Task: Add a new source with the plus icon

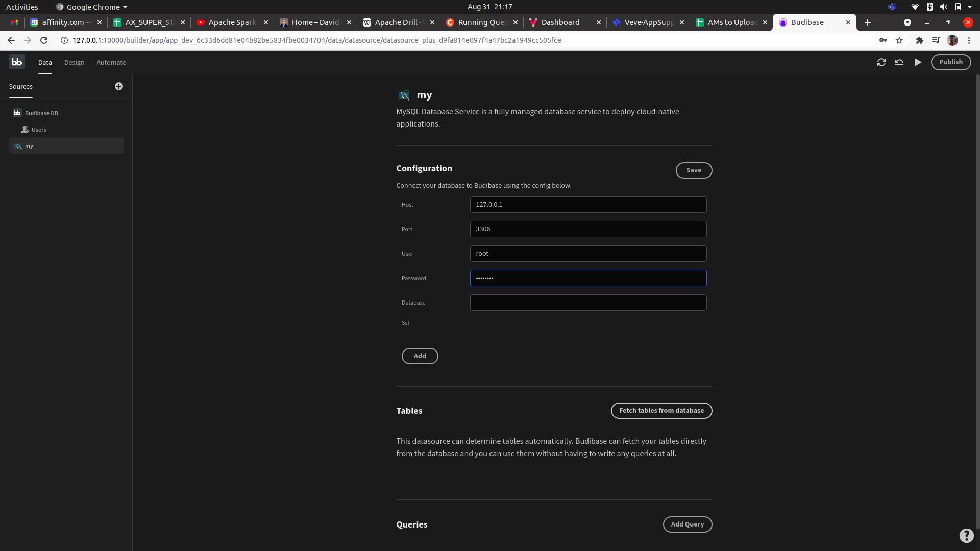Action: point(119,86)
